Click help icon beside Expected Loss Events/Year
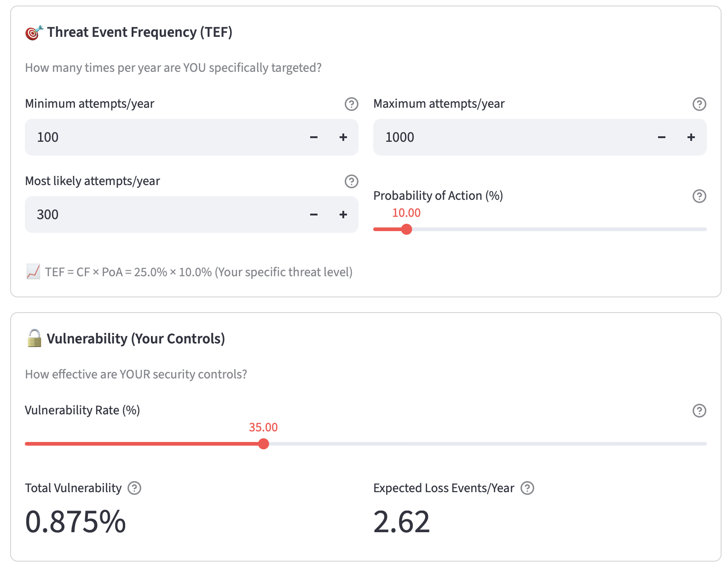 coord(527,488)
